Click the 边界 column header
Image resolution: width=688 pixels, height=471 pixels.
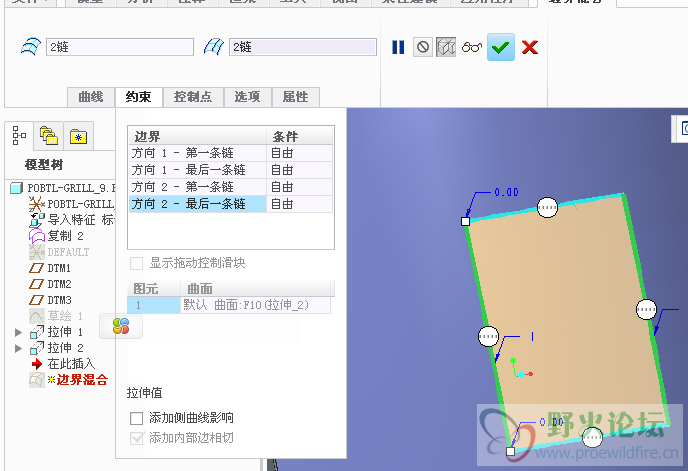tap(197, 137)
